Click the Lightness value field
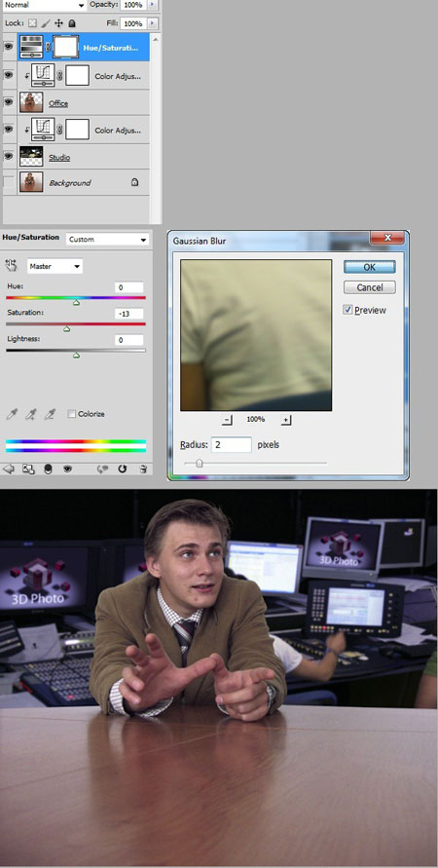Image resolution: width=438 pixels, height=868 pixels. pyautogui.click(x=129, y=340)
